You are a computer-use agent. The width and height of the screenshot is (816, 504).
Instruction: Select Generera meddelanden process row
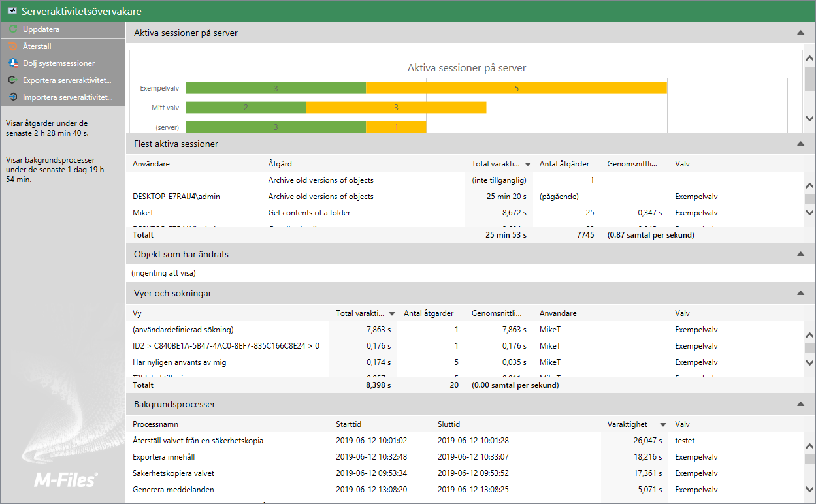click(x=465, y=490)
